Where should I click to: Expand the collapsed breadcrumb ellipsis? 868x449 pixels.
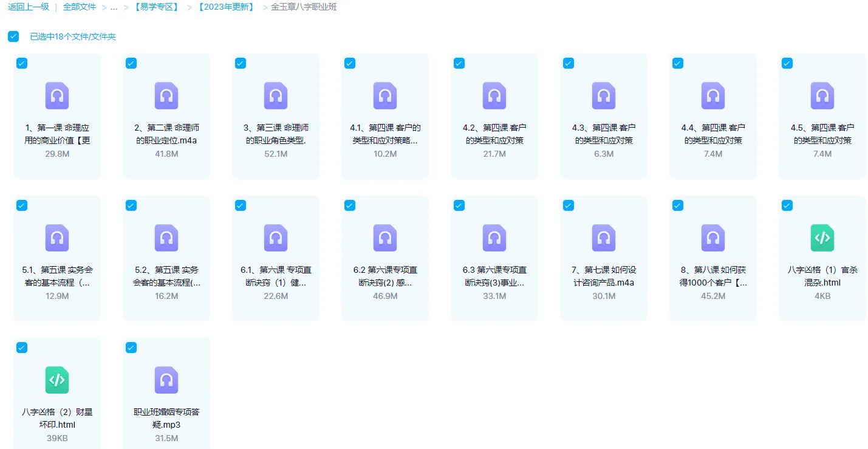point(114,7)
